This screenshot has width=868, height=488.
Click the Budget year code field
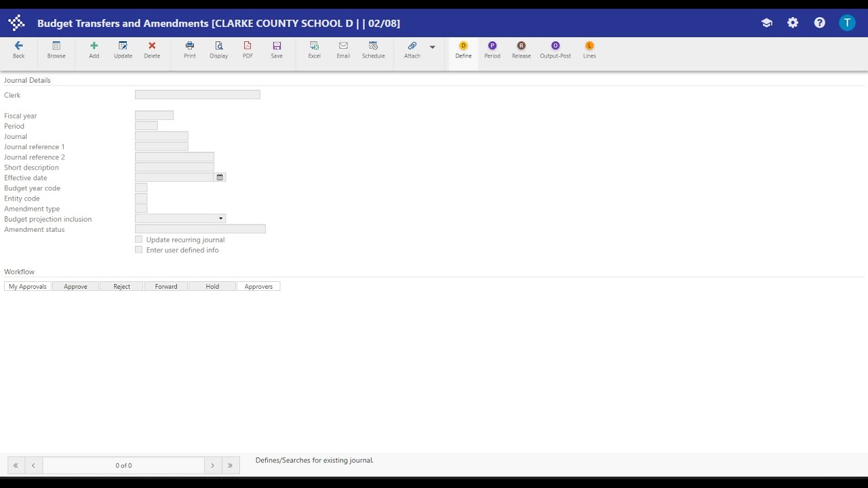[141, 188]
